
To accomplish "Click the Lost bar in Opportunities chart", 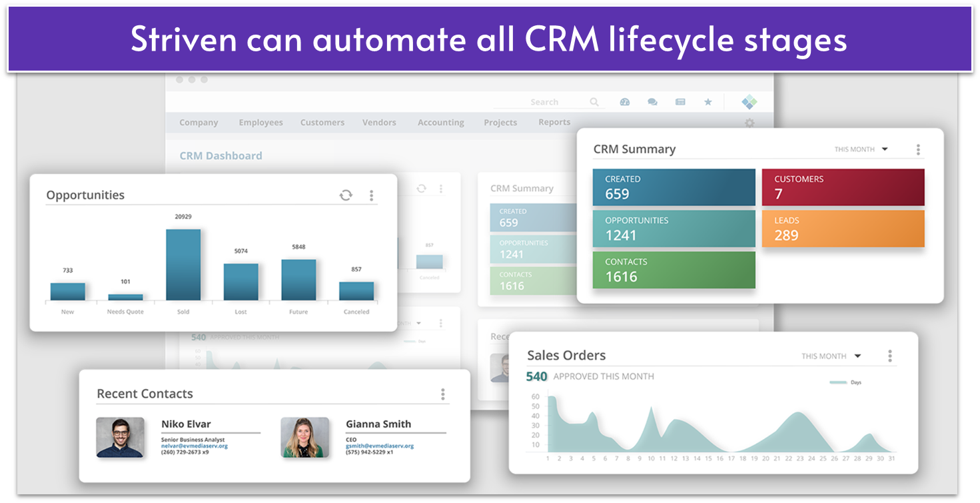I will click(241, 282).
